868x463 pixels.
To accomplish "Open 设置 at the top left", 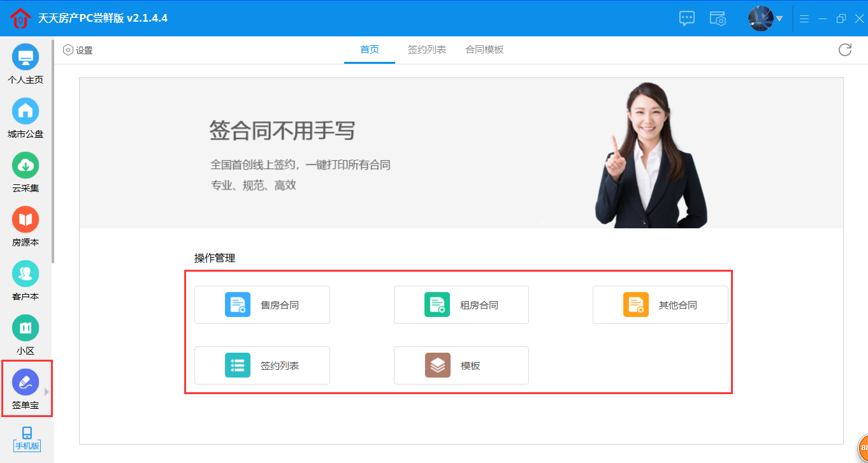I will 78,50.
